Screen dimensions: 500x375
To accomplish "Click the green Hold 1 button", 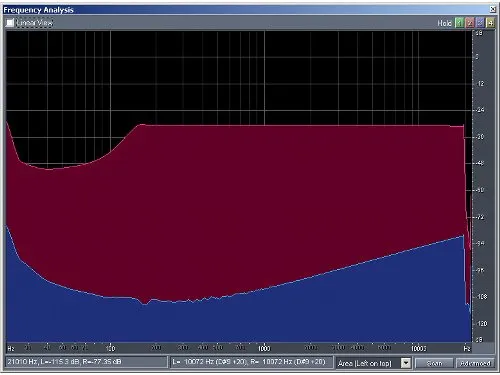I will tap(459, 23).
